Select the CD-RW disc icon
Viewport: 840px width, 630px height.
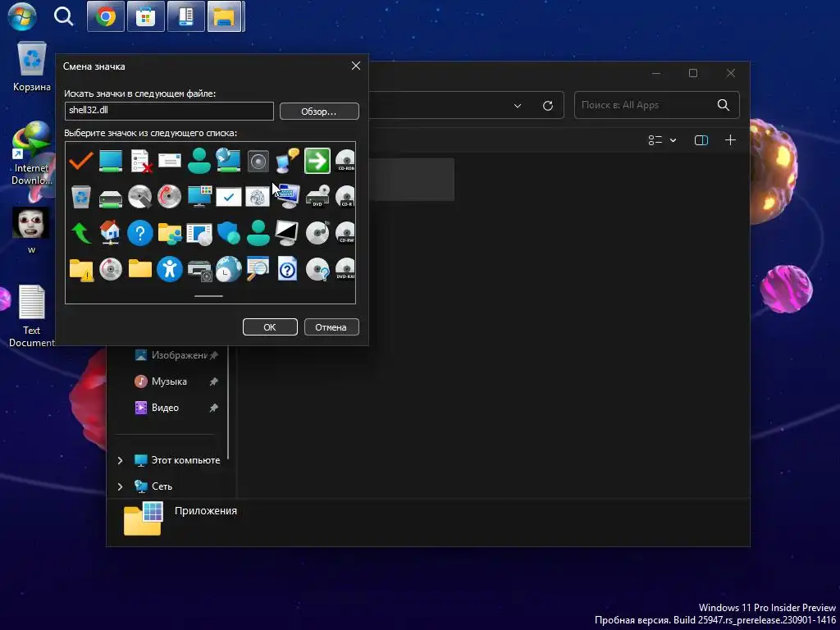tap(345, 233)
